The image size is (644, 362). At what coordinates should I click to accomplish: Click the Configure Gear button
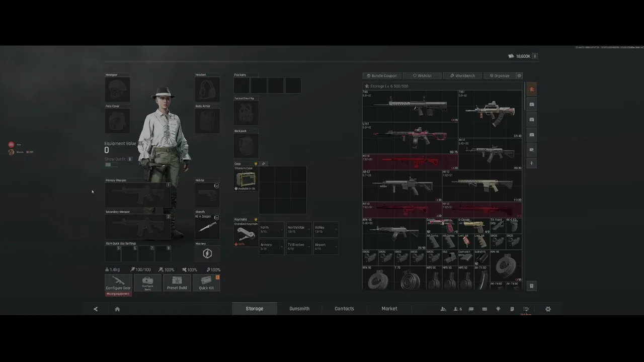pyautogui.click(x=118, y=283)
